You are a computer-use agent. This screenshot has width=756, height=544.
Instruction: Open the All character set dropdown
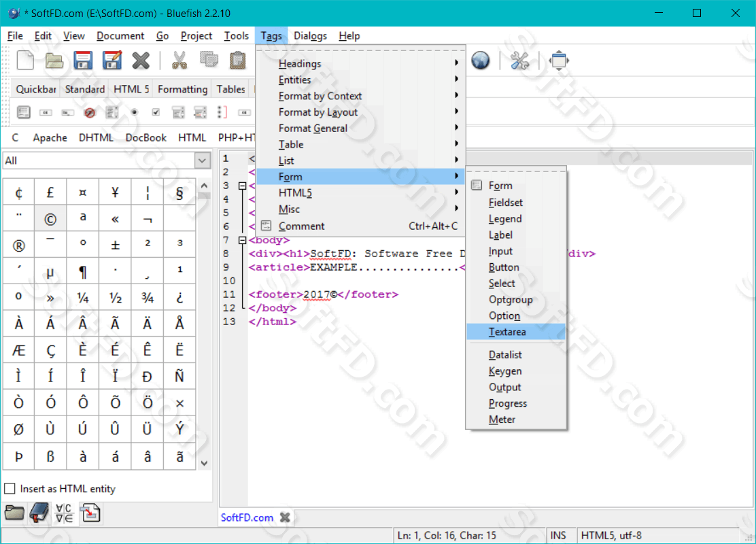click(x=203, y=160)
